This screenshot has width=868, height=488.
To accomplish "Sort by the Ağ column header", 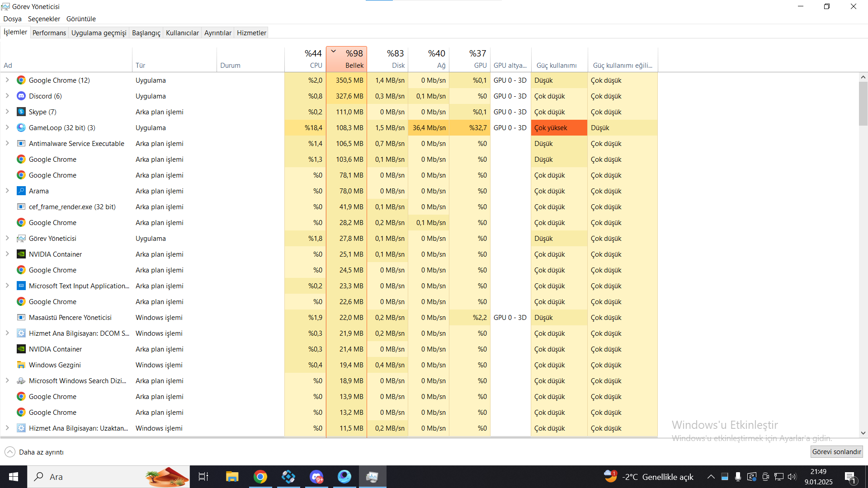I will 429,59.
